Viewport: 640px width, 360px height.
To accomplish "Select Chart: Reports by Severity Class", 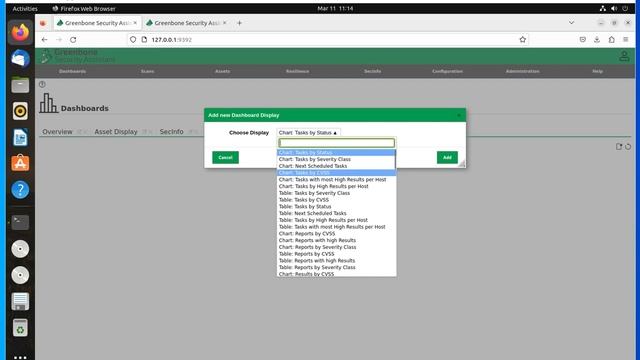I will tap(336, 247).
